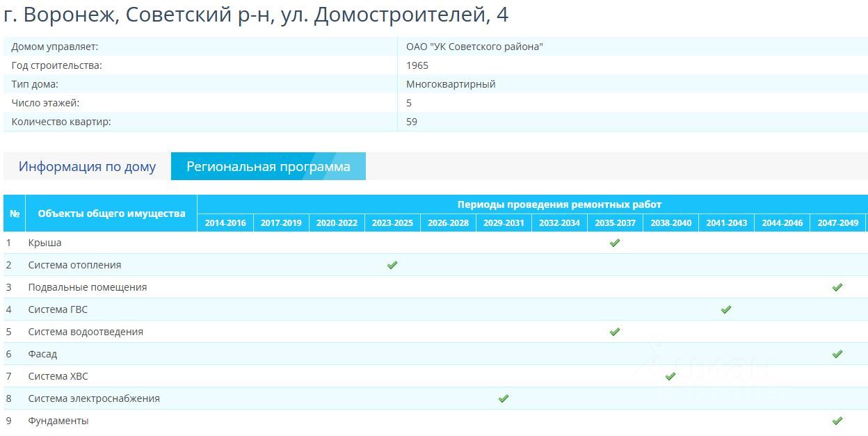Click the ОАО "УК Советского района" value
This screenshot has width=868, height=436.
(474, 47)
